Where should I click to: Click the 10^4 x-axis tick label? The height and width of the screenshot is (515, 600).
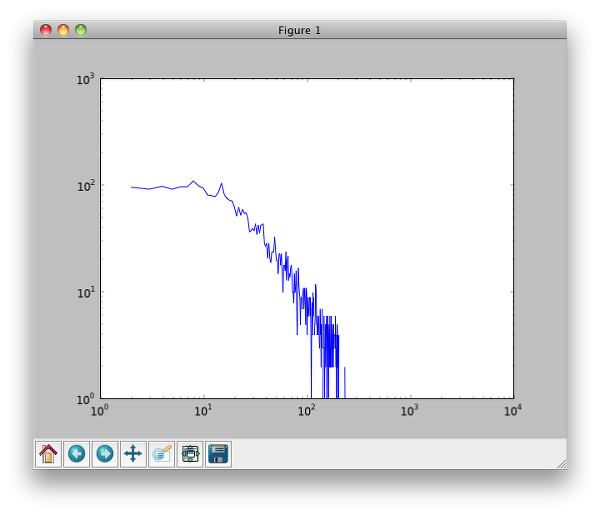[513, 411]
